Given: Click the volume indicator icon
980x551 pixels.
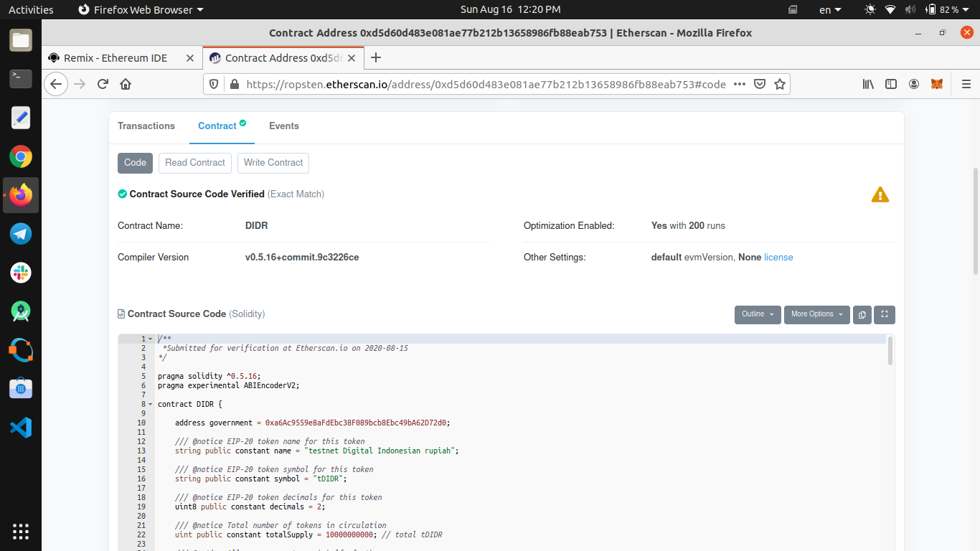Looking at the screenshot, I should click(x=910, y=10).
